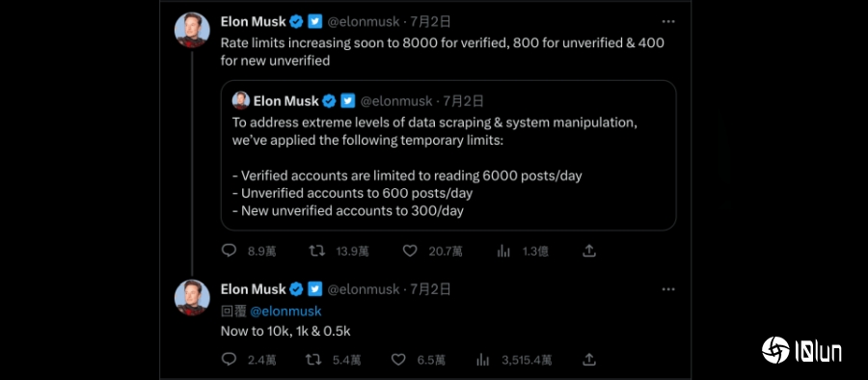Screen dimensions: 868x380
Task: Open Elon Musk's profile name on the first tweet
Action: point(253,21)
